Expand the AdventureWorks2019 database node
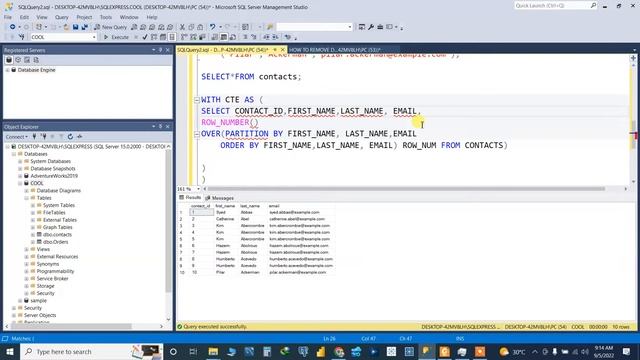This screenshot has height=360, width=640. pyautogui.click(x=20, y=176)
